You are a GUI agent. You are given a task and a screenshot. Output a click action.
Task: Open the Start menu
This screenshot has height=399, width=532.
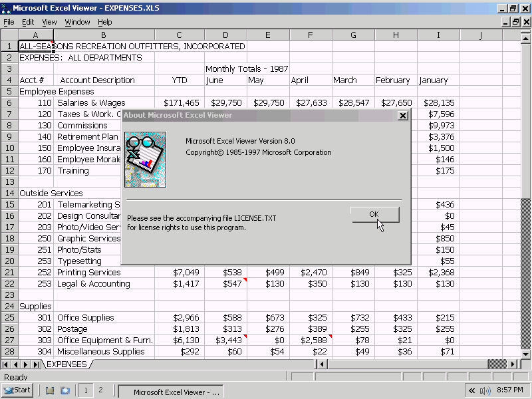click(x=17, y=390)
